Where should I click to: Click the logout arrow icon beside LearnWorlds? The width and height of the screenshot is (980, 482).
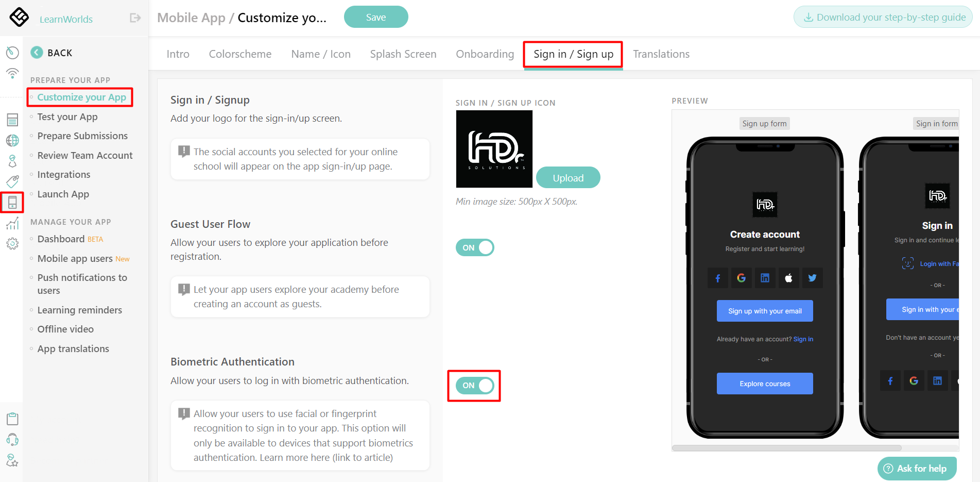(135, 18)
